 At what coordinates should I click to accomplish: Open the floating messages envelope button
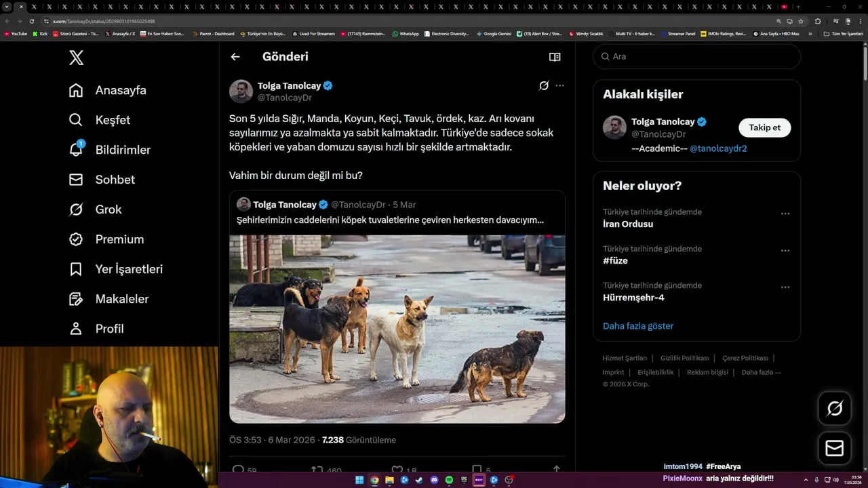[835, 449]
